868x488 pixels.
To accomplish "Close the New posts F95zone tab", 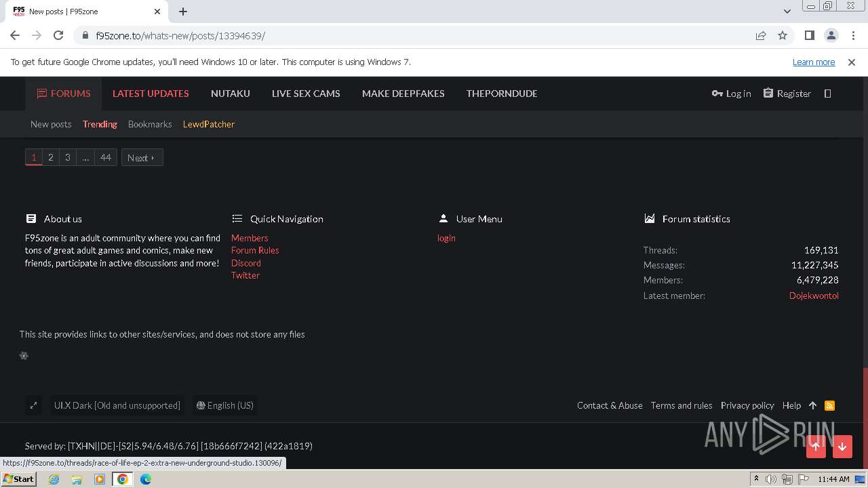I will click(157, 12).
